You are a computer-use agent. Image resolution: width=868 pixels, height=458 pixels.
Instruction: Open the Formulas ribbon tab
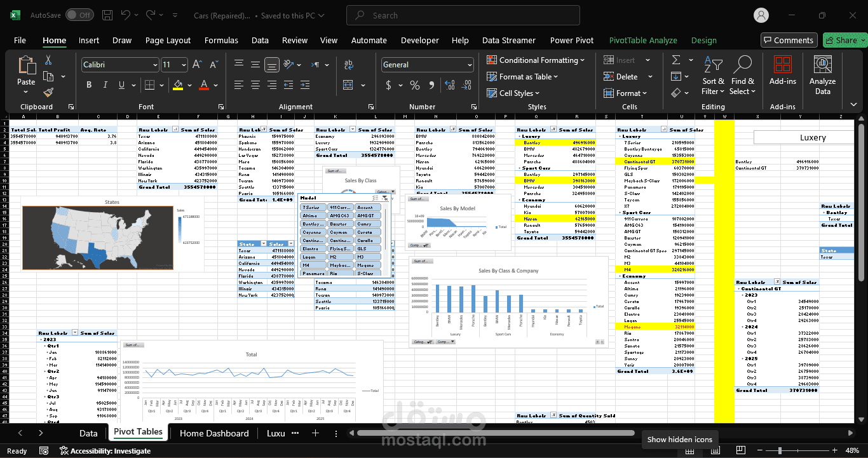coord(221,40)
